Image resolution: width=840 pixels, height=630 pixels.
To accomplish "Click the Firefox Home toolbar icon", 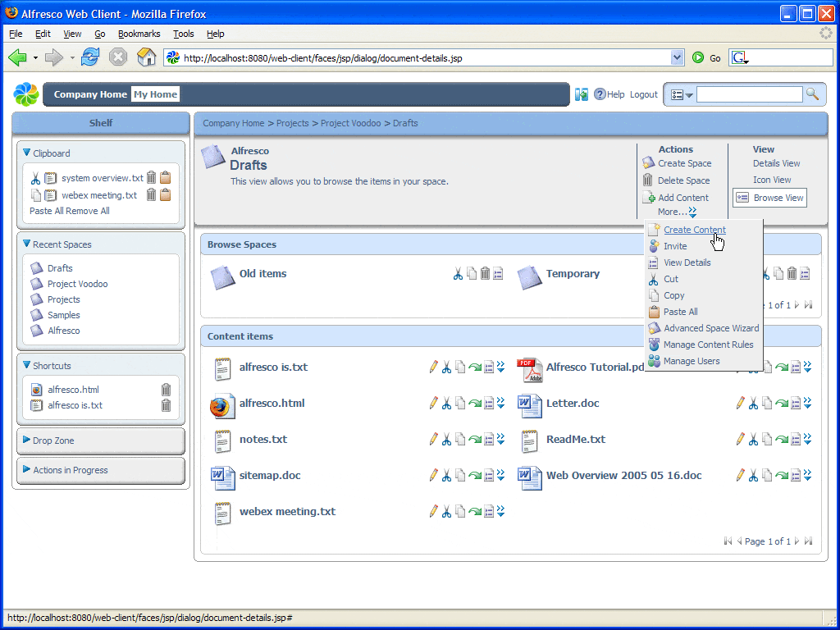I will [x=146, y=57].
